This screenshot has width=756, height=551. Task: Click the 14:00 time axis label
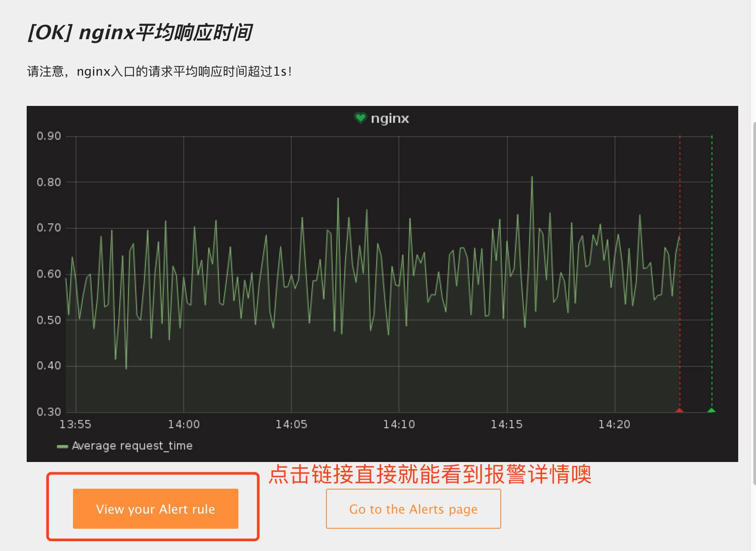(x=184, y=425)
